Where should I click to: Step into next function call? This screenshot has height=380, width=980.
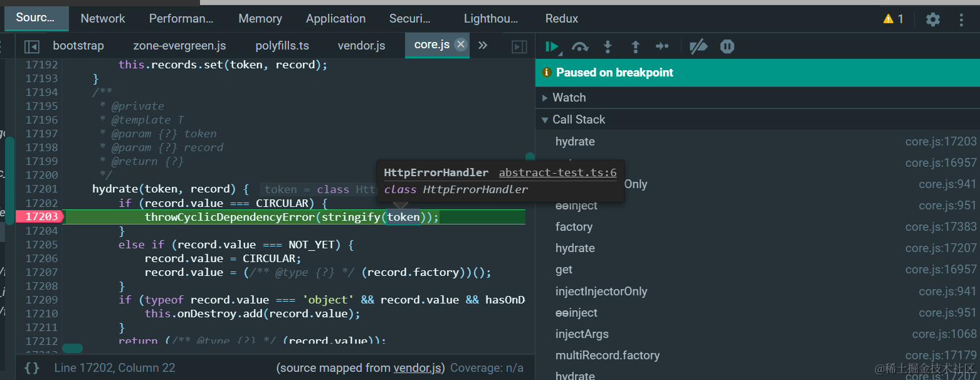608,46
